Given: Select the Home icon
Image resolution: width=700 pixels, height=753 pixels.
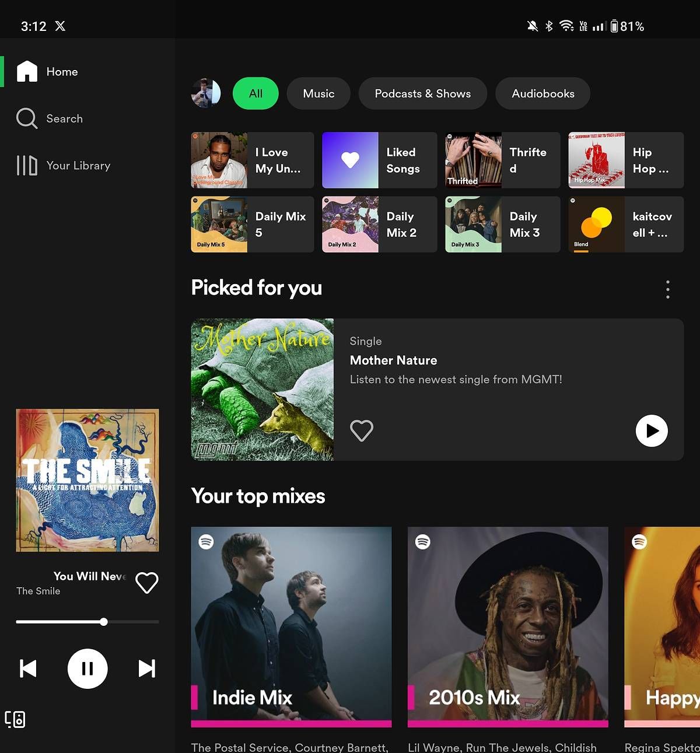Looking at the screenshot, I should point(27,71).
